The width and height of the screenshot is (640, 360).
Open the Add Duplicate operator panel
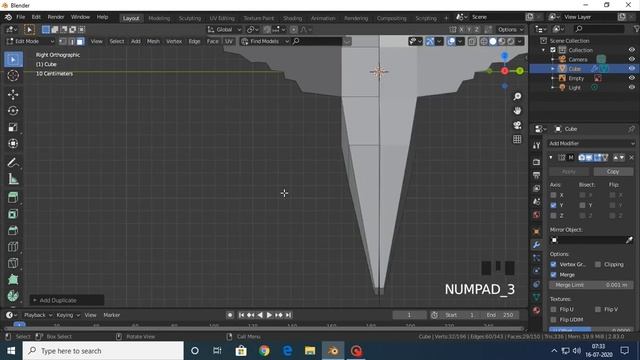tap(67, 300)
